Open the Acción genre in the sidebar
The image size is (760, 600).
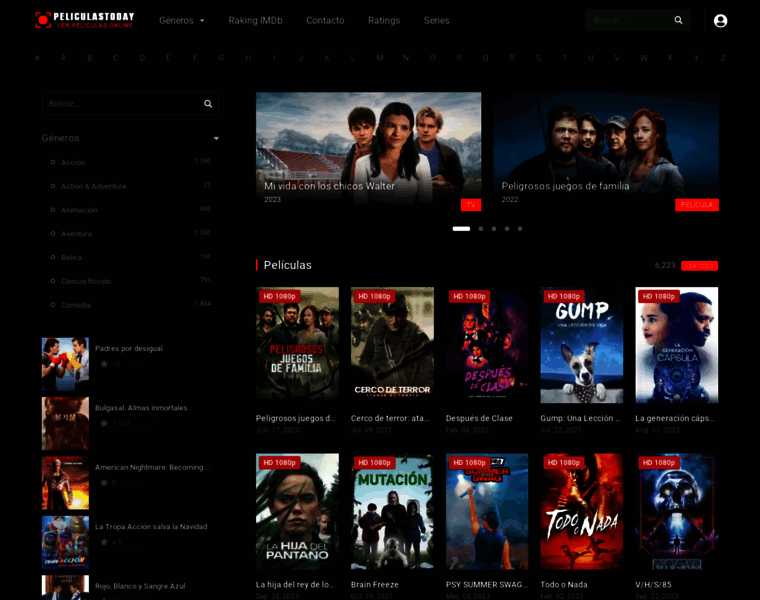click(74, 162)
